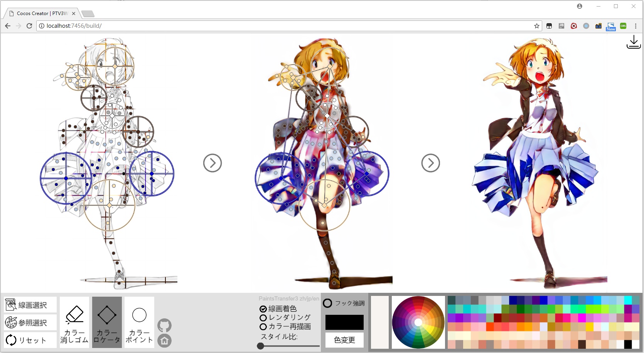Pick the bright magenta palette swatch
Viewport: 644px width, 353px height.
pos(582,318)
